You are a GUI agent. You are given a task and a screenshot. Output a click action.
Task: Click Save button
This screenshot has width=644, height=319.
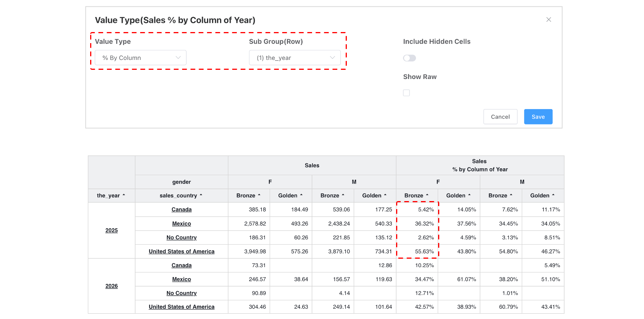(538, 117)
